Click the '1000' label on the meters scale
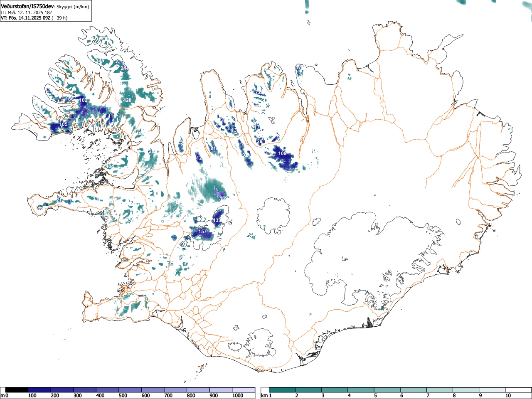The width and height of the screenshot is (532, 399). click(x=238, y=396)
